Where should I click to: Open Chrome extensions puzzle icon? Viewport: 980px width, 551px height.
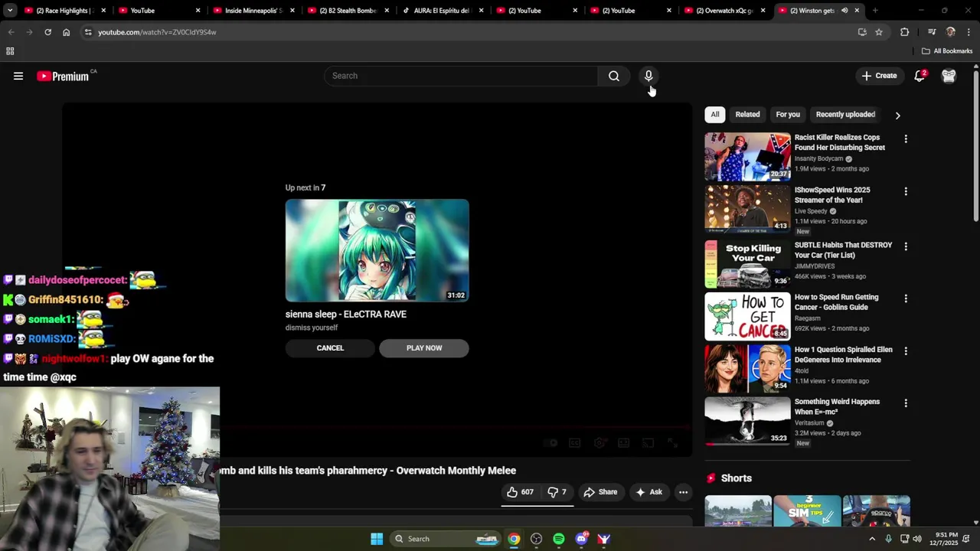click(904, 32)
